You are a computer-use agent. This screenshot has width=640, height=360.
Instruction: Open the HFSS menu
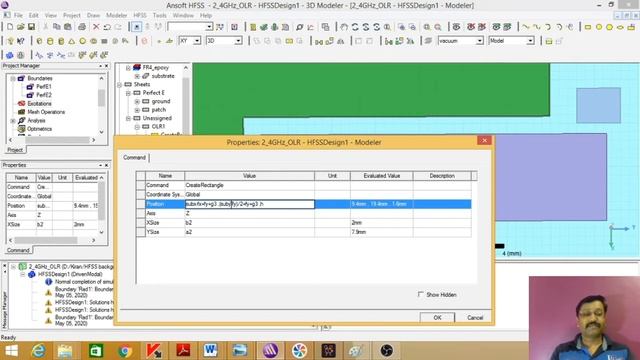[x=140, y=15]
